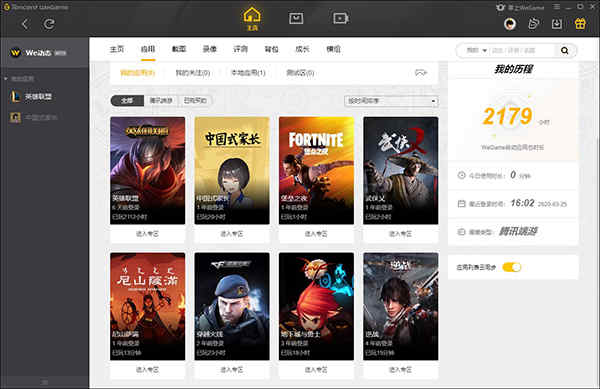Select the last sub-tab ending in (0)
The height and width of the screenshot is (389, 600).
click(300, 73)
